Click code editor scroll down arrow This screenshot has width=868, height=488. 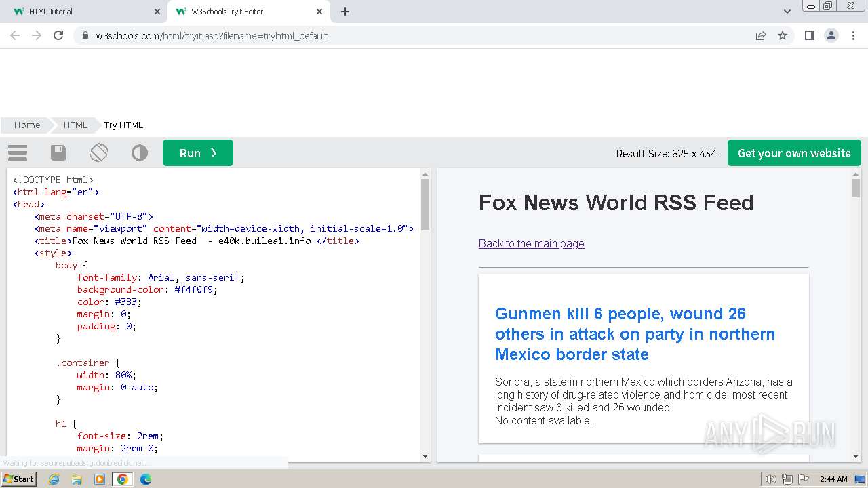(425, 456)
